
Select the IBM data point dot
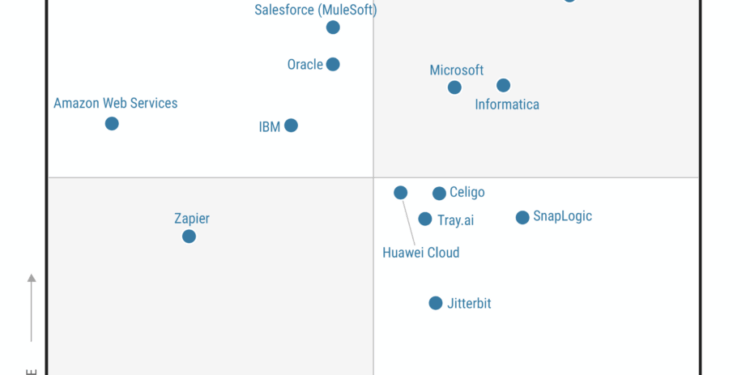291,125
